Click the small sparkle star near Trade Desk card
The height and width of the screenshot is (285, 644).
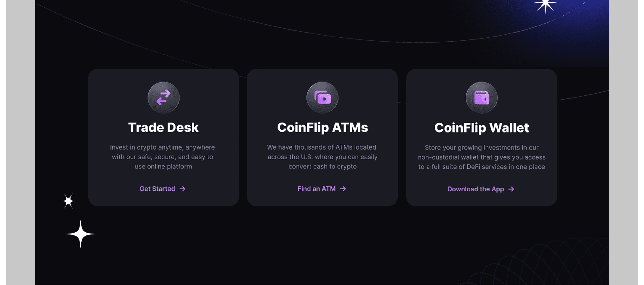[x=68, y=201]
